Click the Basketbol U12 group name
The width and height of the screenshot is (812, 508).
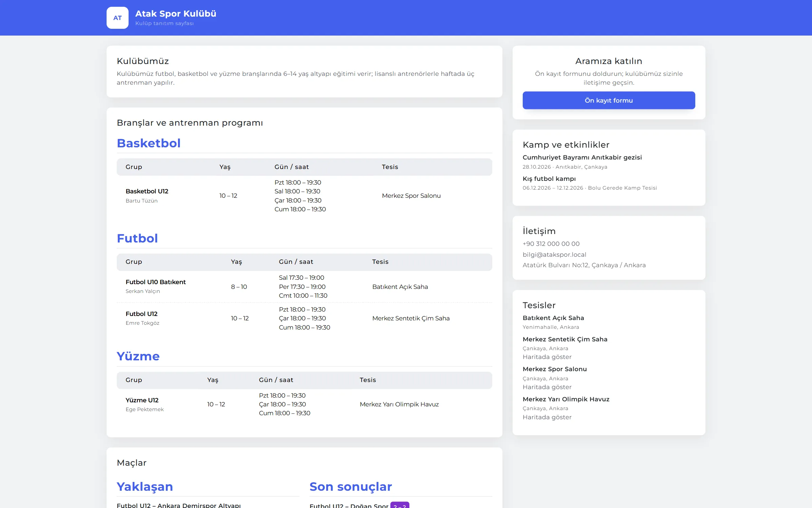(x=147, y=191)
